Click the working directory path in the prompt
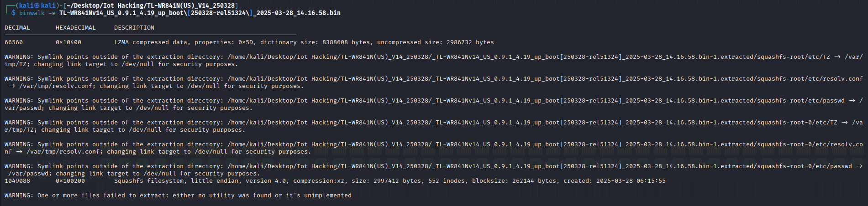 tap(151, 5)
